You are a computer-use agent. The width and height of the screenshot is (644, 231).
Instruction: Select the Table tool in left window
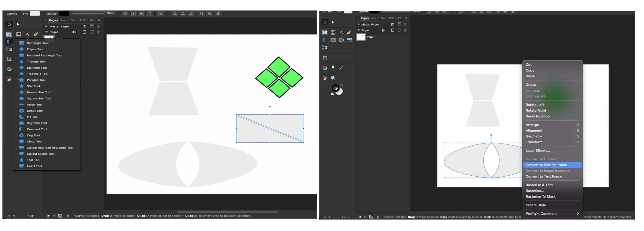click(x=18, y=34)
